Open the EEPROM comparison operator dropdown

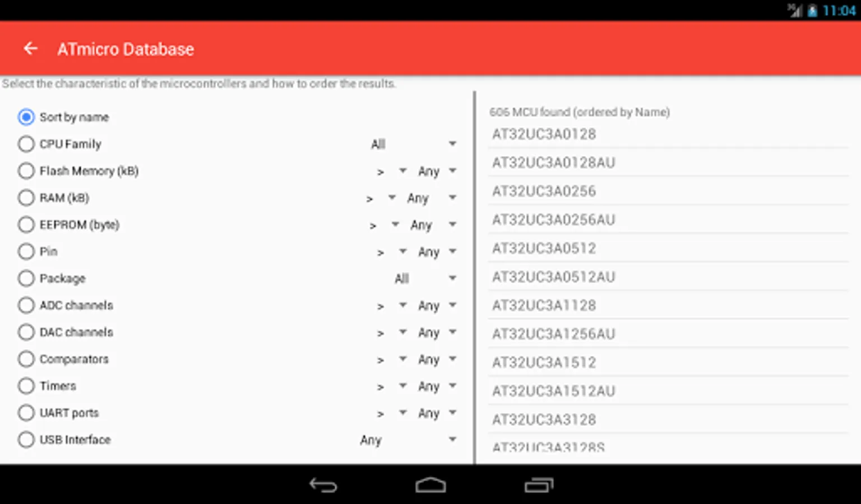(383, 225)
